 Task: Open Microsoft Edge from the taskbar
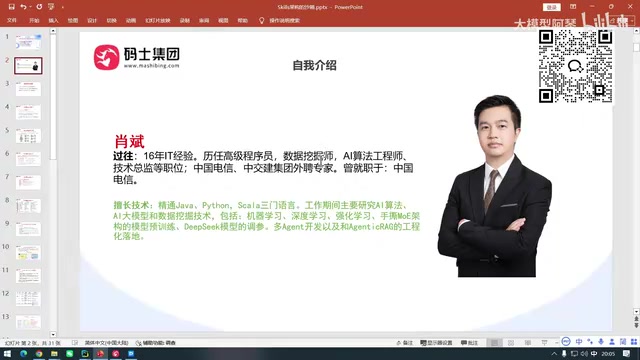[x=23, y=353]
